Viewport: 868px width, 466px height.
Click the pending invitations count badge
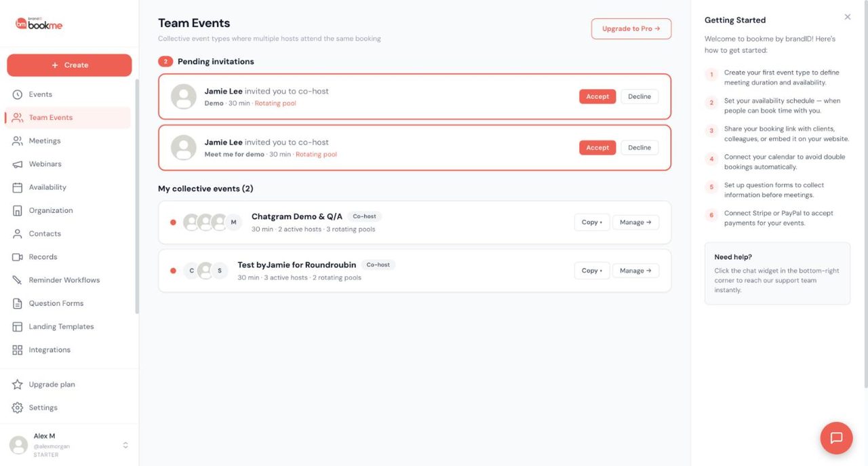165,62
